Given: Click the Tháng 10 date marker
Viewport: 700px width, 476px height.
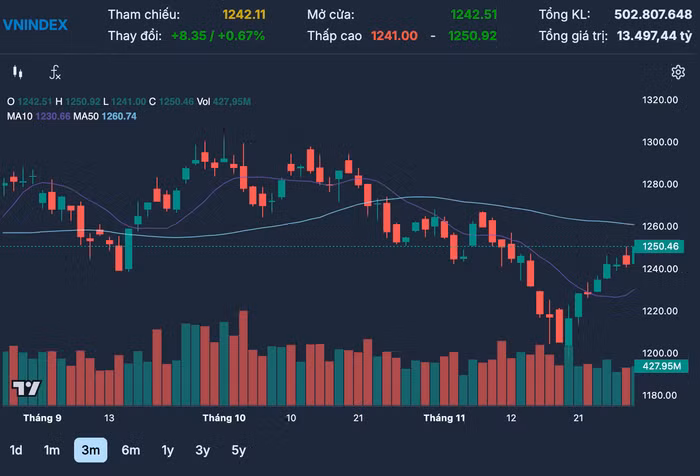Looking at the screenshot, I should click(224, 418).
